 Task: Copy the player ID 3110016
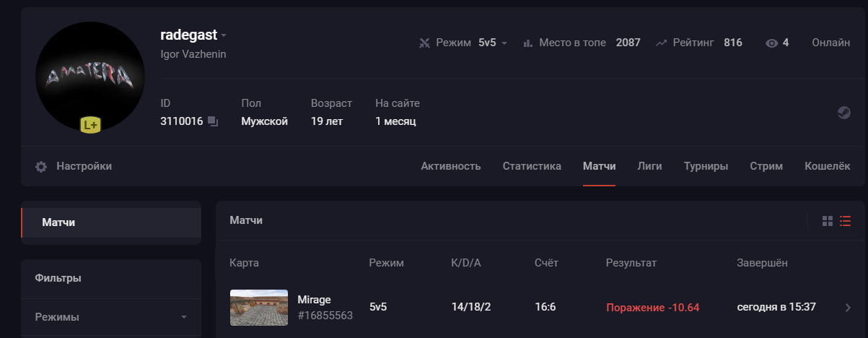point(213,121)
